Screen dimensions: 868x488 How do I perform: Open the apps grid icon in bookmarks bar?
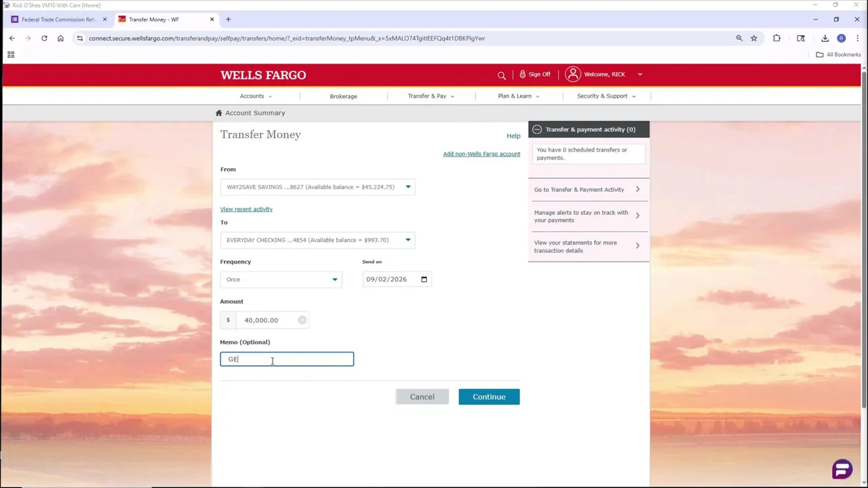(x=11, y=54)
